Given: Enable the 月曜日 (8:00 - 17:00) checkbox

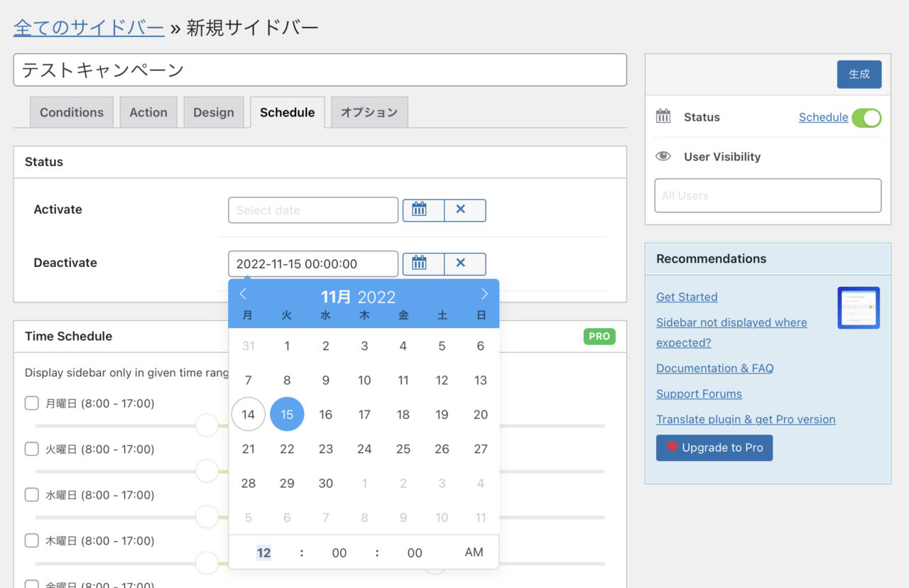Looking at the screenshot, I should pyautogui.click(x=31, y=403).
